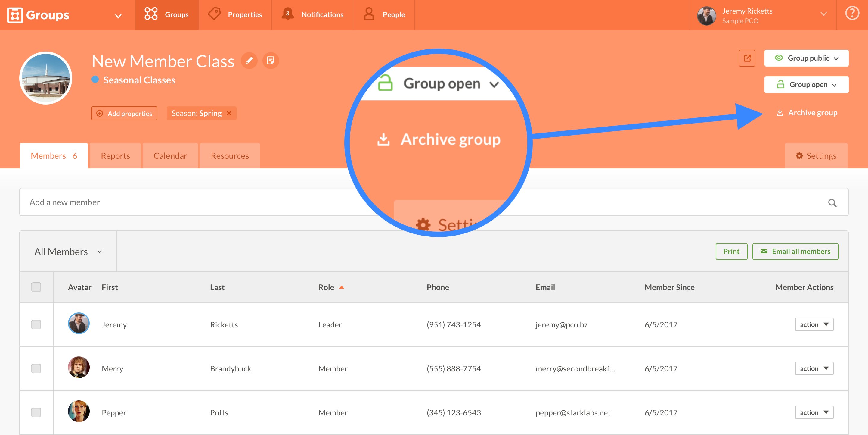Select the checkbox next to Merry Brandybuck
This screenshot has width=868, height=435.
(36, 368)
